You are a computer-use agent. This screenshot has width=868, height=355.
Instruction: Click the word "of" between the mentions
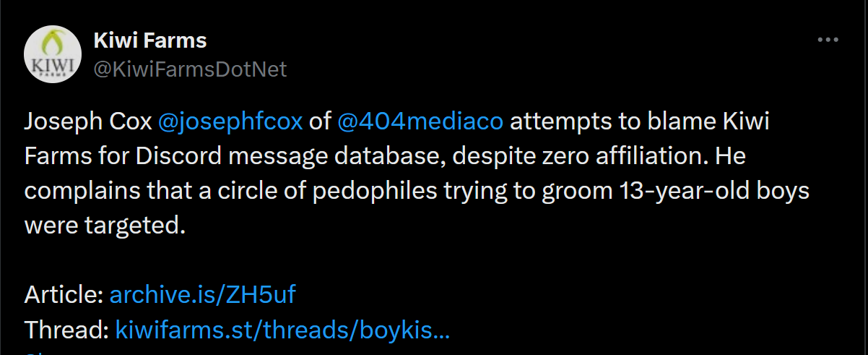coord(319,121)
